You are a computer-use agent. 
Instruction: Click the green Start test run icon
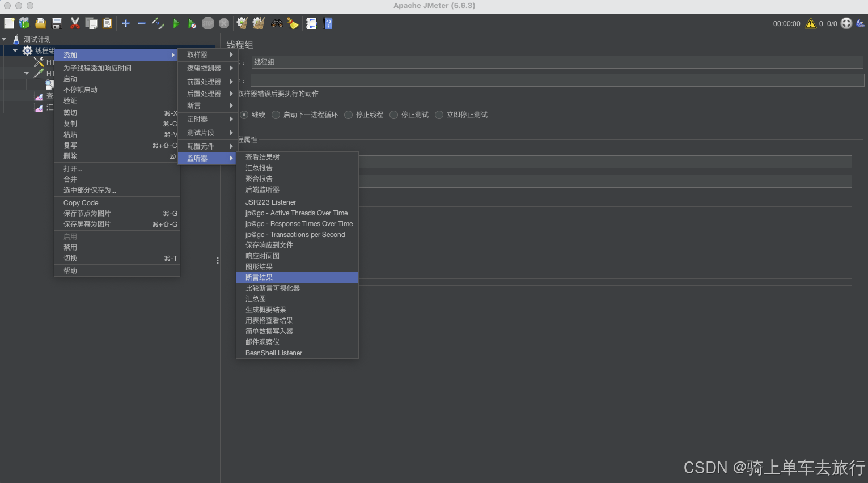[x=176, y=23]
